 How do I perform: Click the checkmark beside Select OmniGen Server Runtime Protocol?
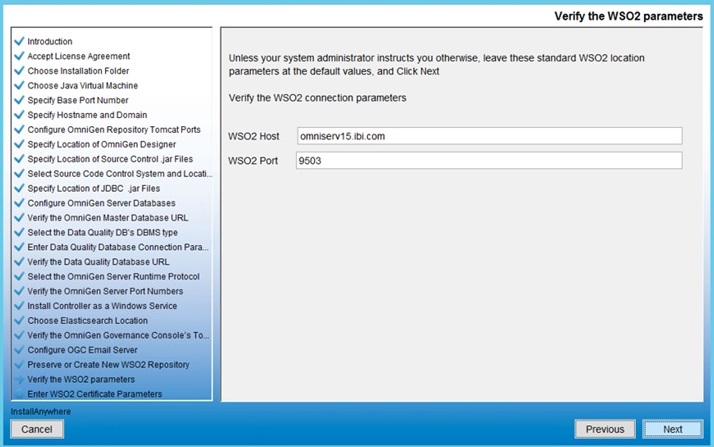coord(19,276)
